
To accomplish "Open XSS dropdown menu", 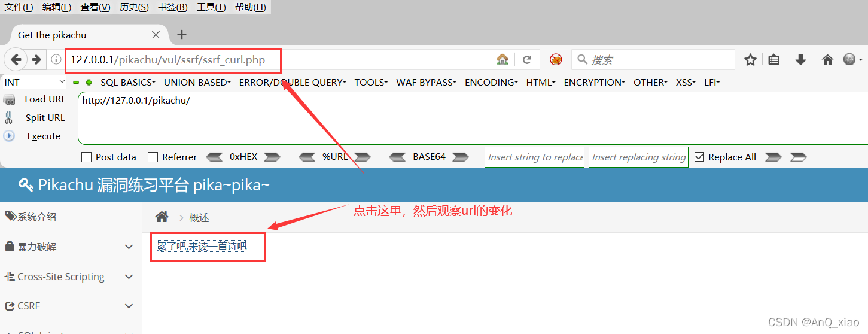I will click(686, 82).
